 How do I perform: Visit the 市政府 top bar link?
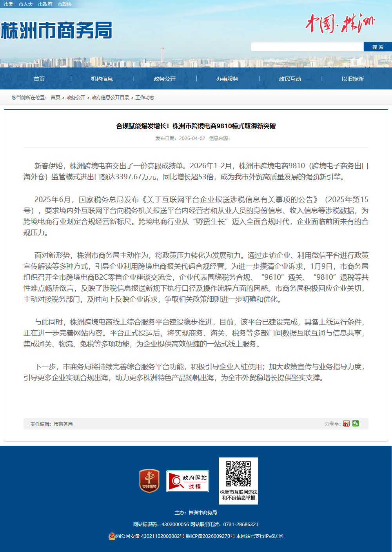45,4
